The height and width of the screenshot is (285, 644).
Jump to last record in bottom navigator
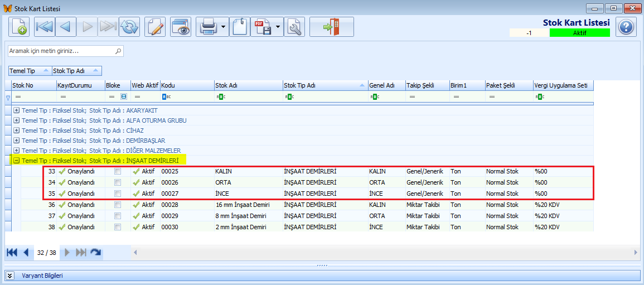tap(81, 253)
